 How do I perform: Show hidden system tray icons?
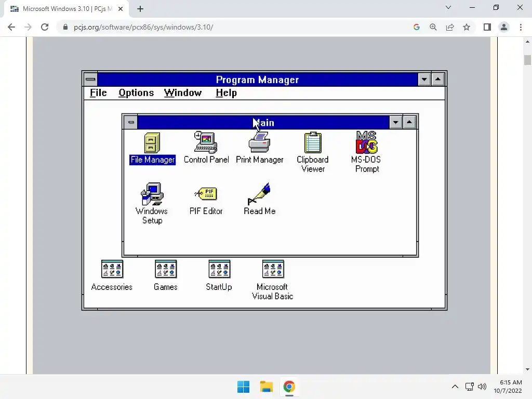point(455,387)
